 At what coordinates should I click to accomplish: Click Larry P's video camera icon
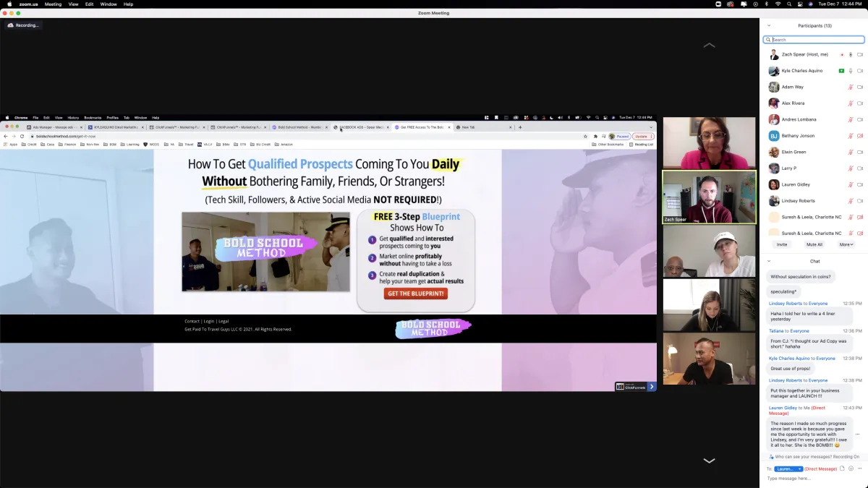point(860,168)
